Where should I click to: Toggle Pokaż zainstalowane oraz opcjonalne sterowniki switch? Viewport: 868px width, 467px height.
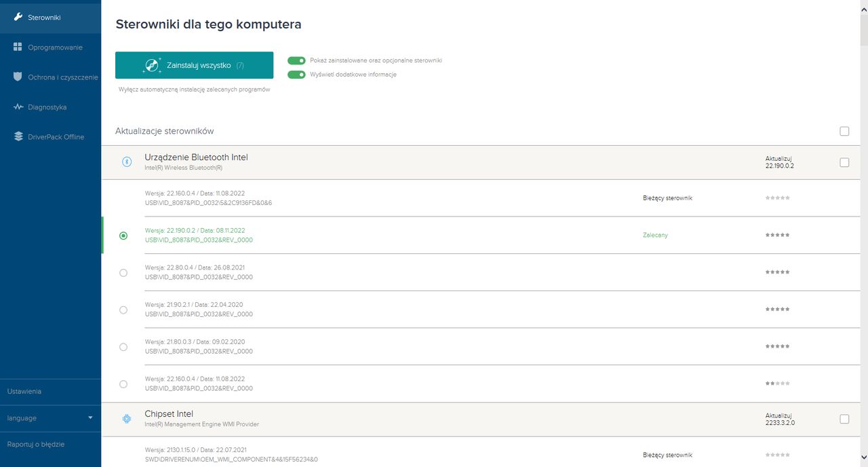point(296,60)
